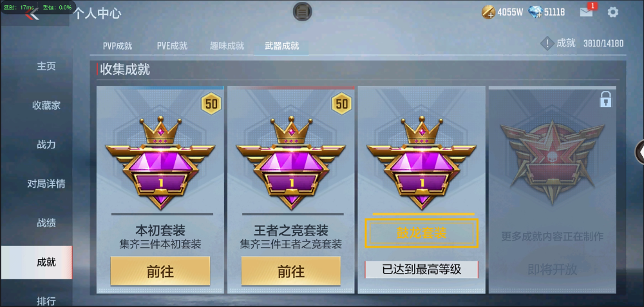Image resolution: width=644 pixels, height=307 pixels.
Task: Switch to PVE成就 tab
Action: point(172,46)
